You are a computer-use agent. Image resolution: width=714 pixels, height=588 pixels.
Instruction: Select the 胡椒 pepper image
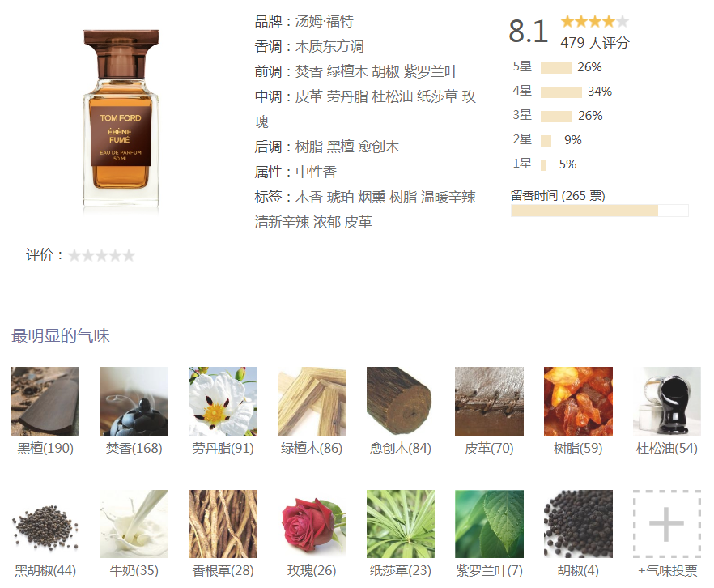[x=578, y=524]
